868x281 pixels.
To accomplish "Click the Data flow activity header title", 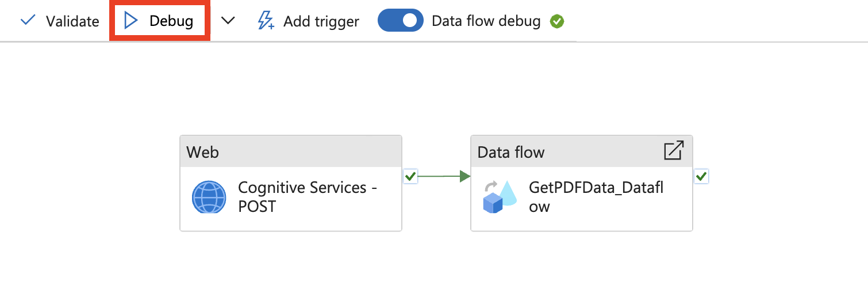I will pos(511,152).
